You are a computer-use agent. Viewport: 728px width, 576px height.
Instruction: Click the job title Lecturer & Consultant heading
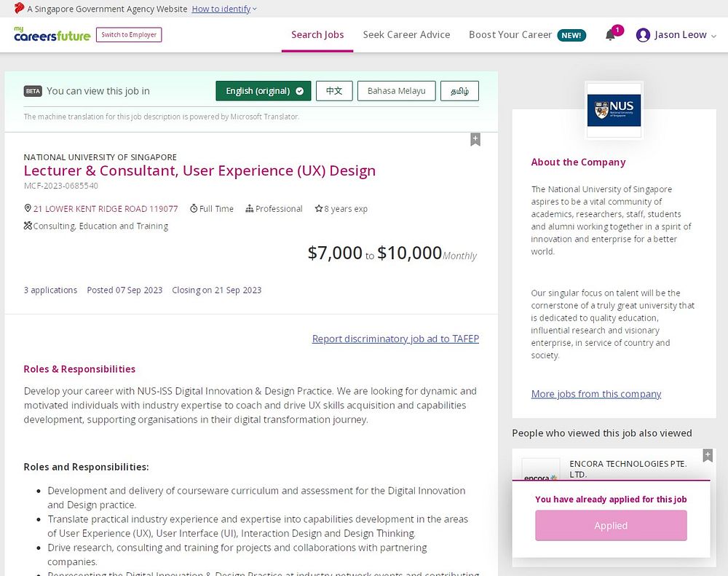pyautogui.click(x=199, y=170)
